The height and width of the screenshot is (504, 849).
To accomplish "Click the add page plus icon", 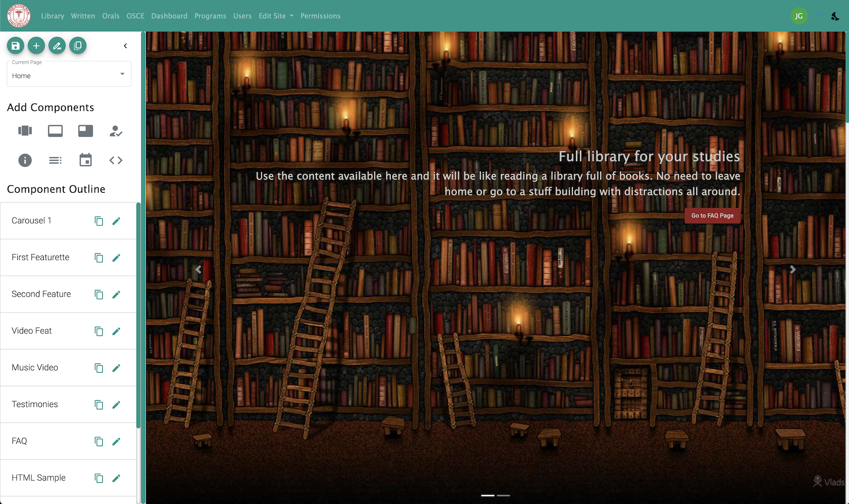I will click(x=36, y=46).
